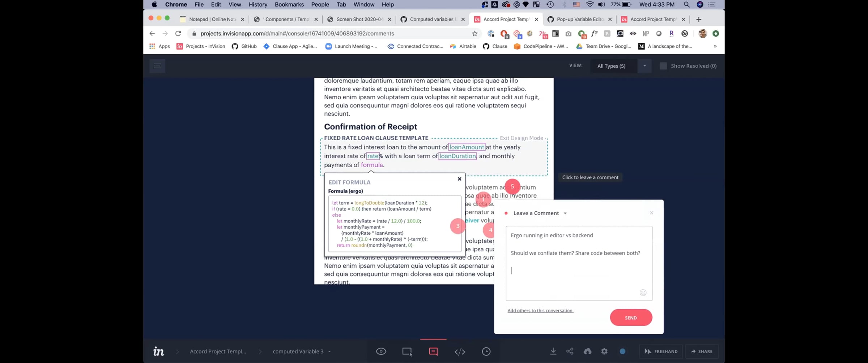Switch to Pop-up Variable Editor tab
Viewport: 868px width, 363px height.
(579, 19)
